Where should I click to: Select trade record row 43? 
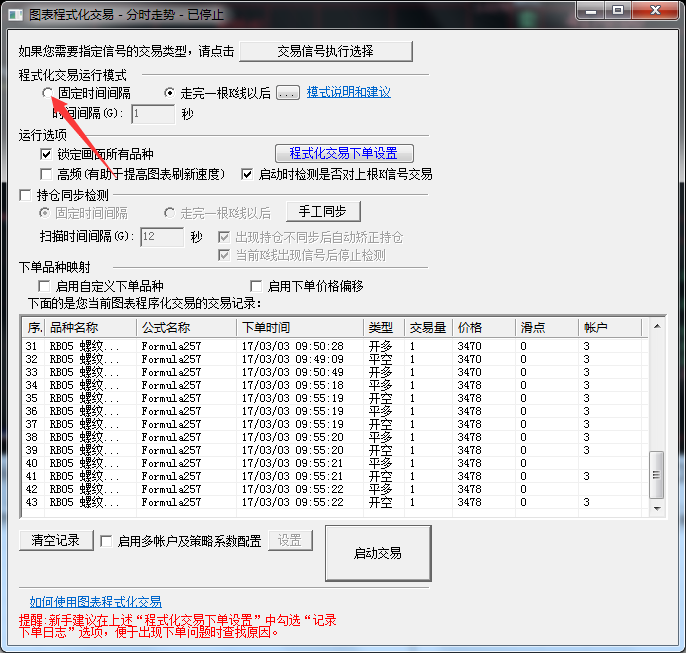click(x=335, y=502)
